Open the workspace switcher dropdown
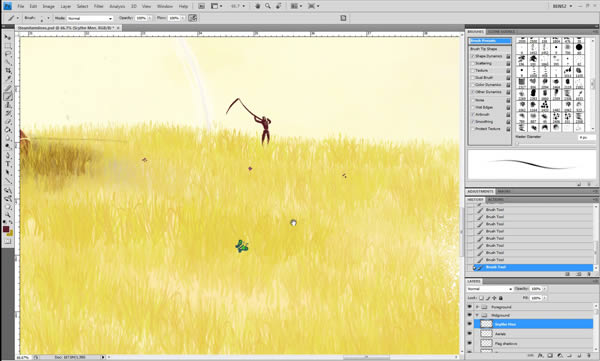 tap(562, 6)
